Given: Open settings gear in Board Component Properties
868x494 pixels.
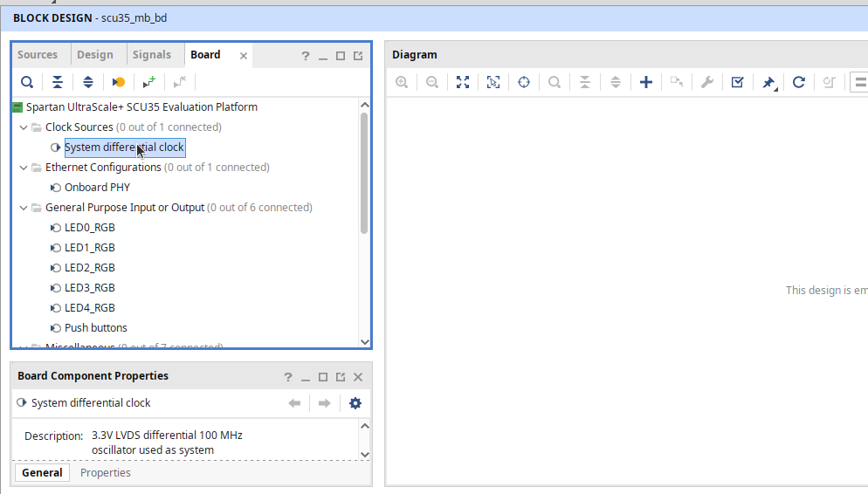Looking at the screenshot, I should [x=355, y=403].
